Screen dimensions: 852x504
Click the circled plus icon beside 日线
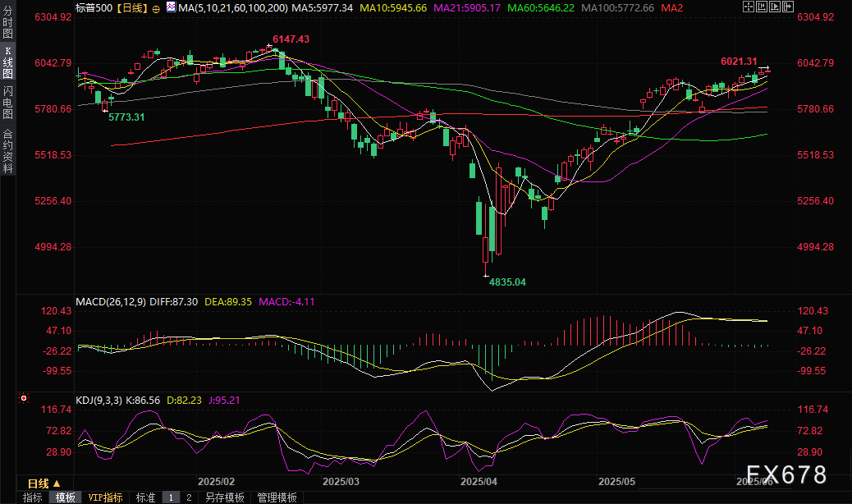157,7
